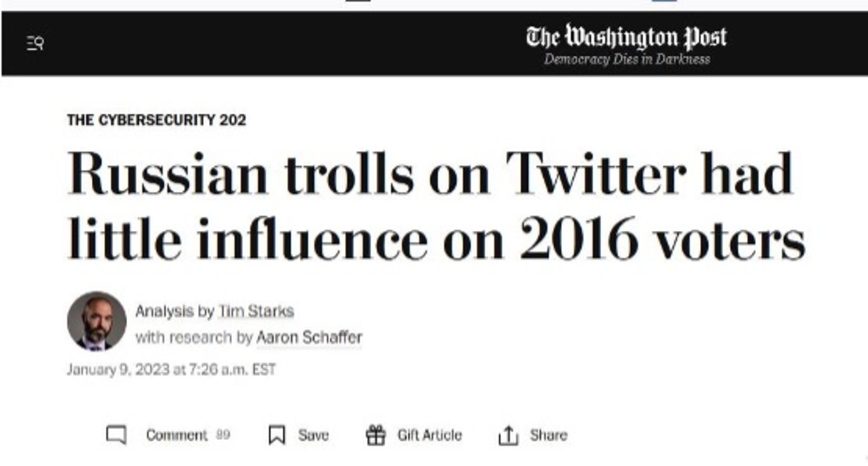Click the Democracy Dies in Darkness tagline
The image size is (868, 466).
(x=626, y=59)
